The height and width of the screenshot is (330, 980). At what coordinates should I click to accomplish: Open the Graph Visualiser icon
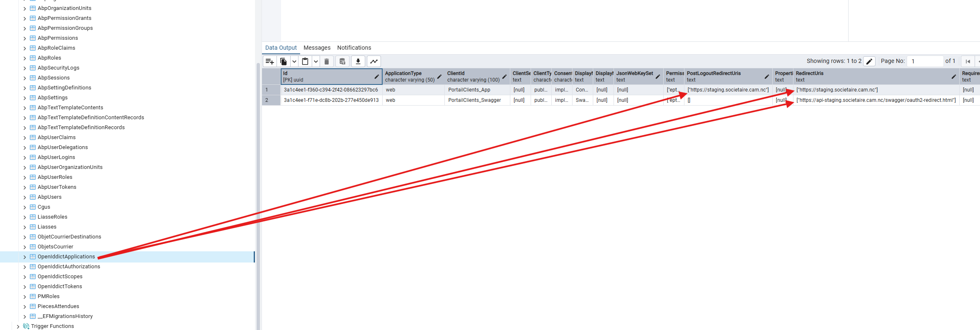click(x=374, y=61)
